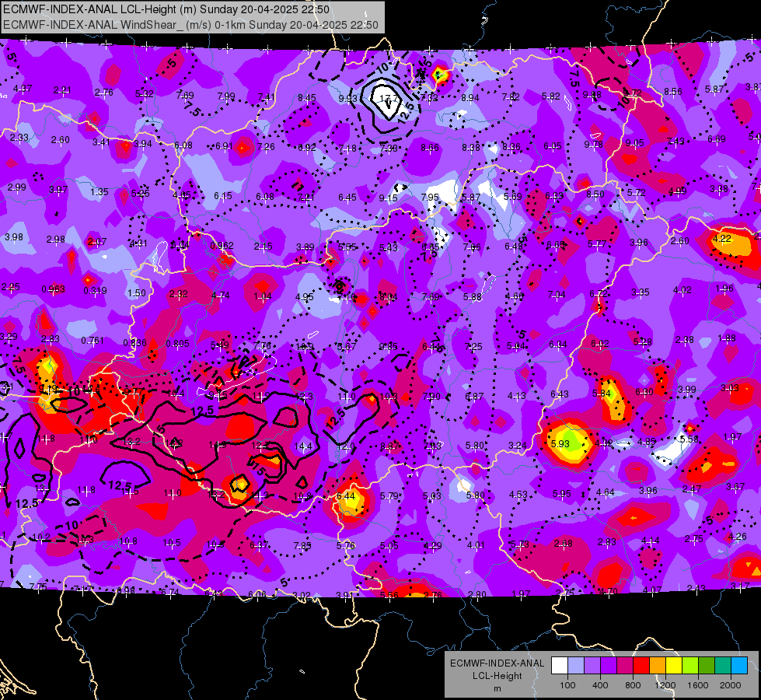The width and height of the screenshot is (761, 700).
Task: Click the wind shear value 8.50
Action: (595, 194)
